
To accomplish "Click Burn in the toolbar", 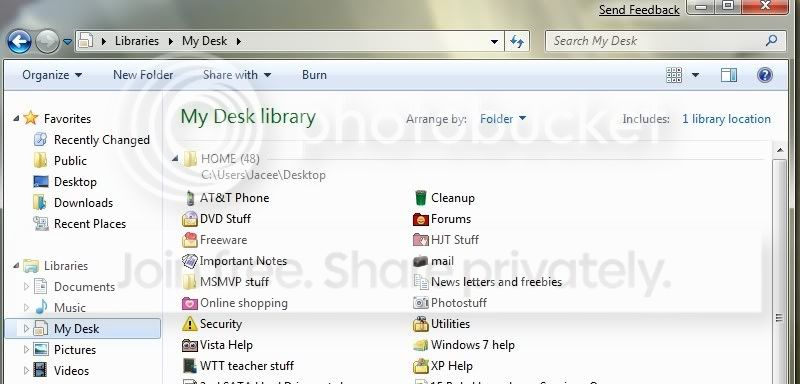I will point(314,75).
